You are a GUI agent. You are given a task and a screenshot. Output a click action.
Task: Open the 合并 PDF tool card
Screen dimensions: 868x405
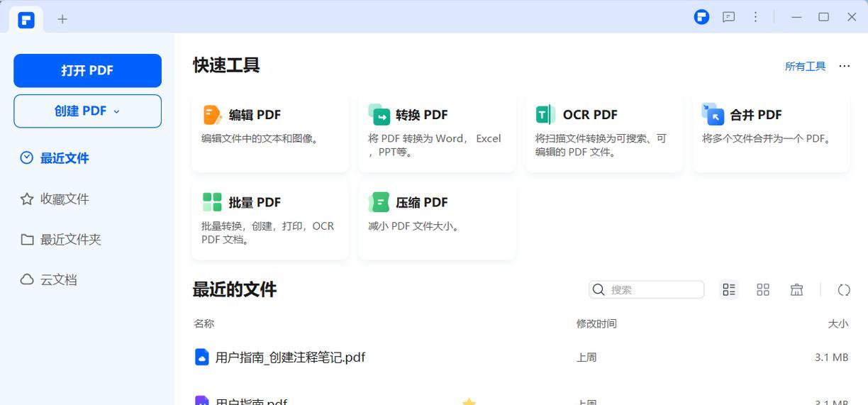[x=771, y=133]
